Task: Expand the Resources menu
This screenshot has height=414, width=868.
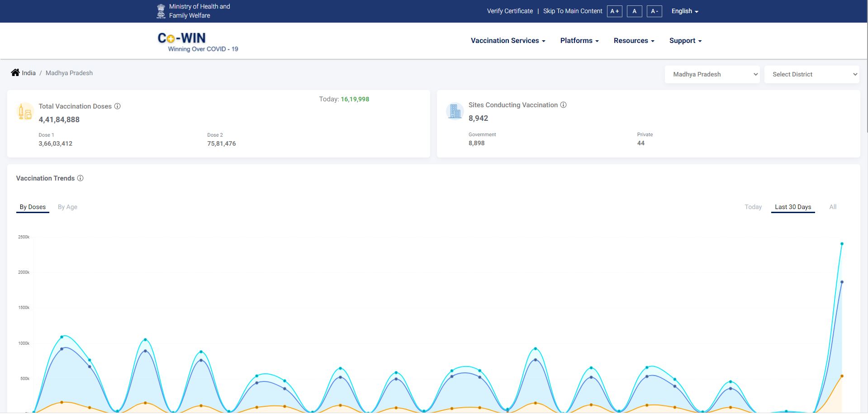Action: (634, 41)
